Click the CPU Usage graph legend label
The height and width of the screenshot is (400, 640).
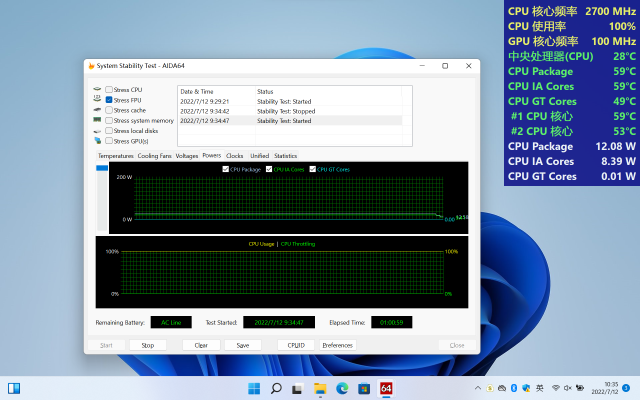(x=261, y=244)
